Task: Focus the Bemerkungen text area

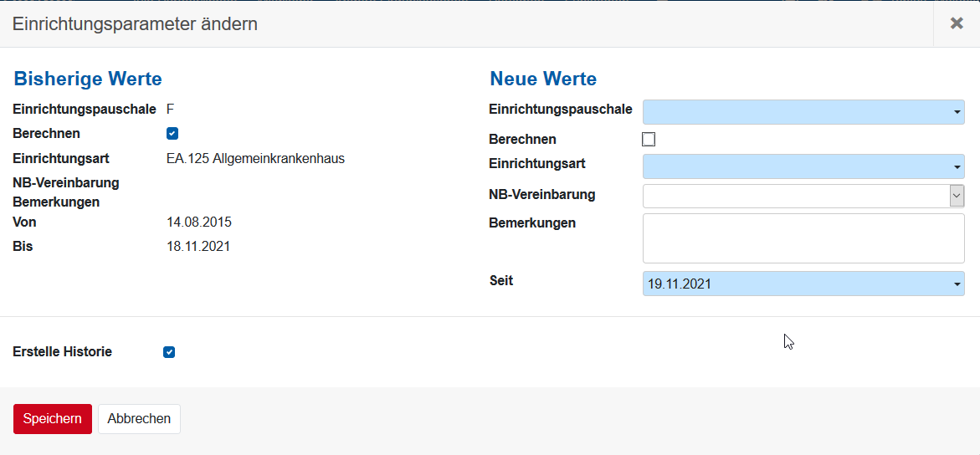Action: click(x=803, y=238)
